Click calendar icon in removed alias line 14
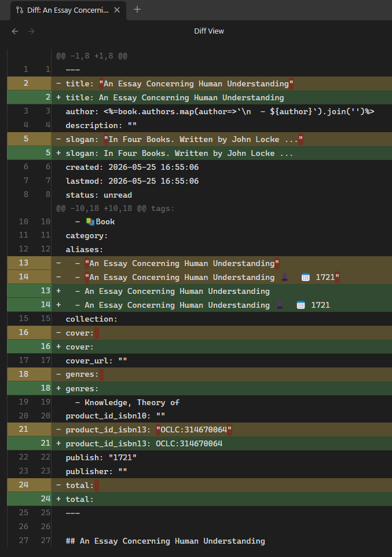392x557 pixels. [x=306, y=278]
